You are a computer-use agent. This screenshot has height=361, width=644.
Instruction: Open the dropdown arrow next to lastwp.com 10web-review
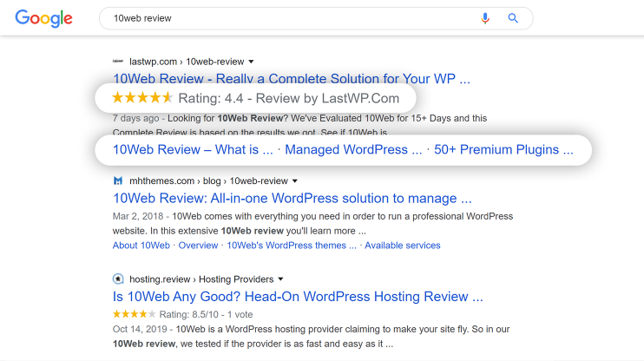tap(251, 62)
